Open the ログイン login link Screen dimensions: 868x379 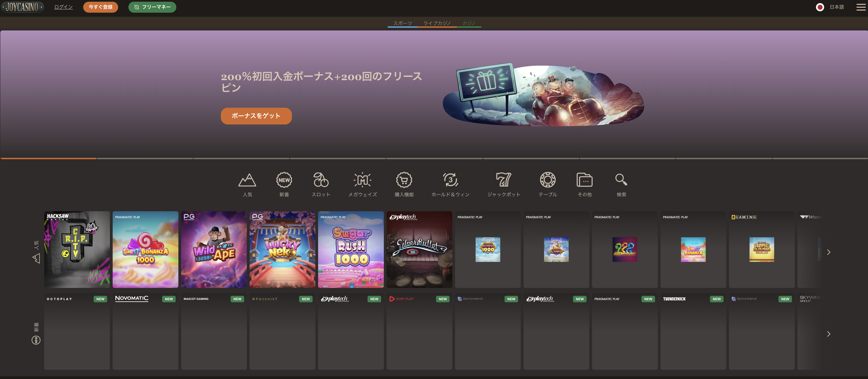(63, 7)
